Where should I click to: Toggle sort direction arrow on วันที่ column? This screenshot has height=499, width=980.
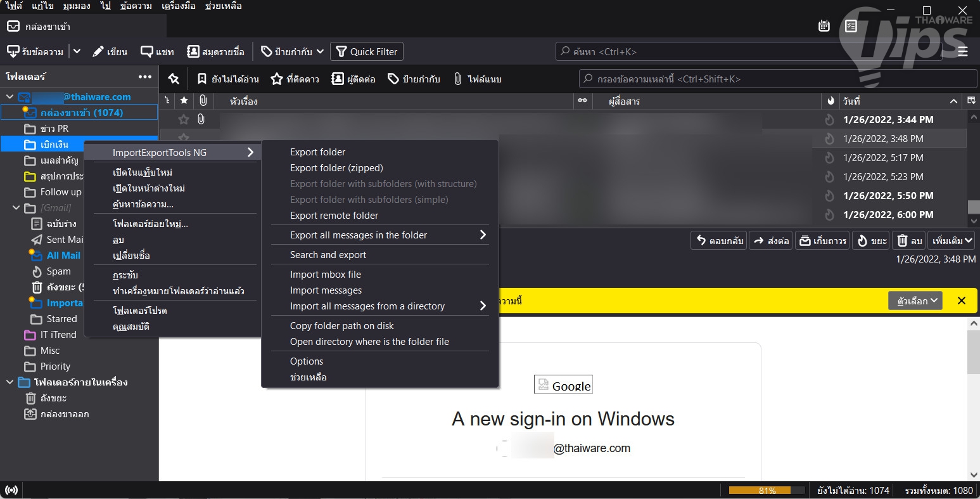coord(954,101)
